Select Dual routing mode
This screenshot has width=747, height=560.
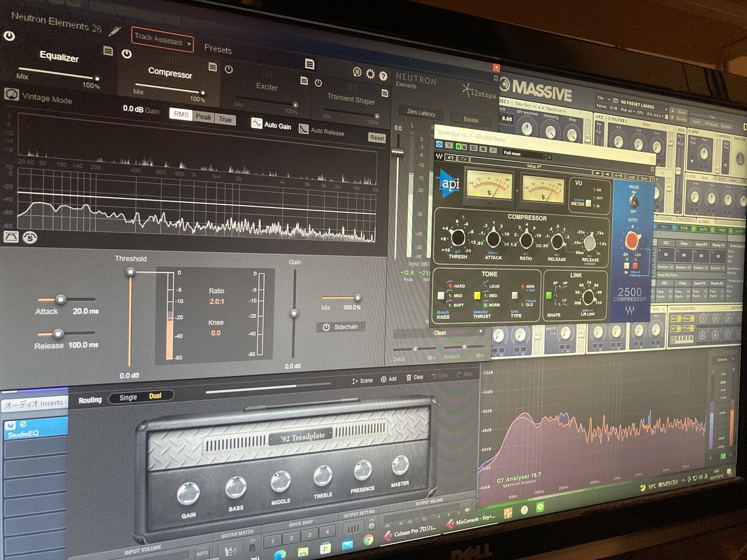pos(156,396)
